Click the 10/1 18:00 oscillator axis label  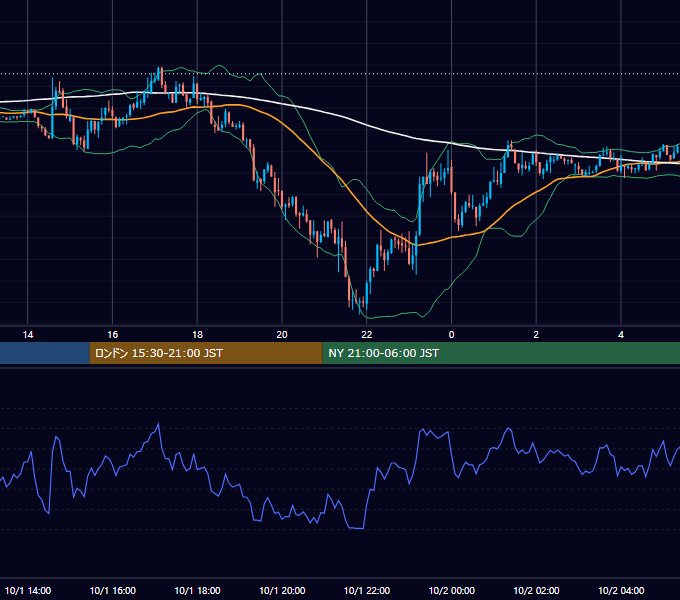[x=197, y=590]
